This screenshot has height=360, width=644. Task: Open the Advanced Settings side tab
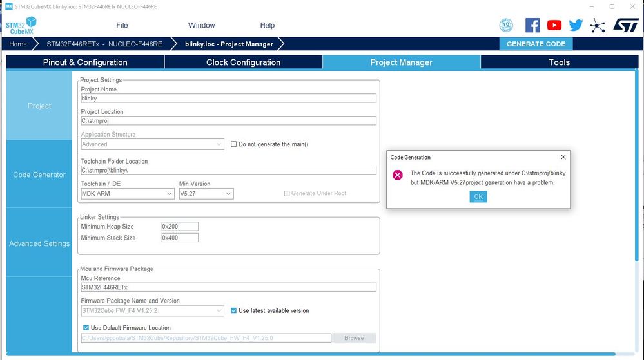click(x=39, y=243)
